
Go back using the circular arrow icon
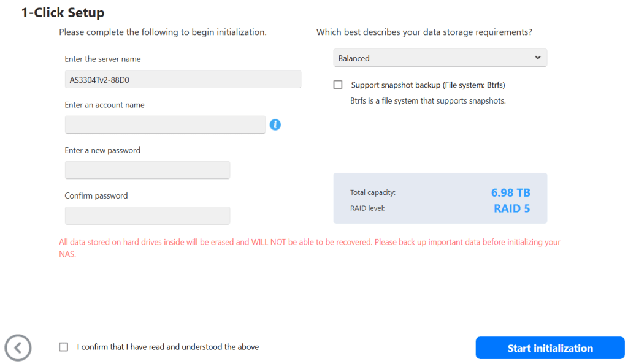tap(18, 348)
